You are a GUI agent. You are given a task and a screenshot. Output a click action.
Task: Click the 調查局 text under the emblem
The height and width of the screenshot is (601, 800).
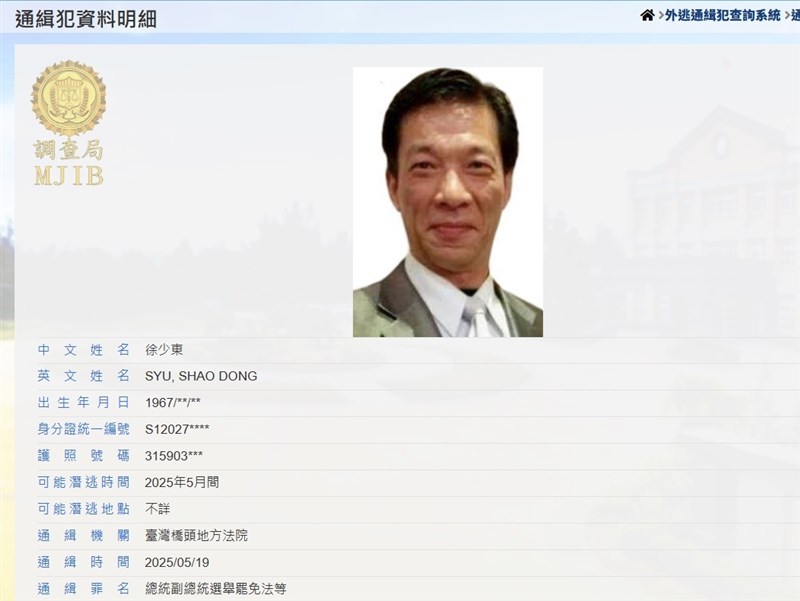pos(69,151)
